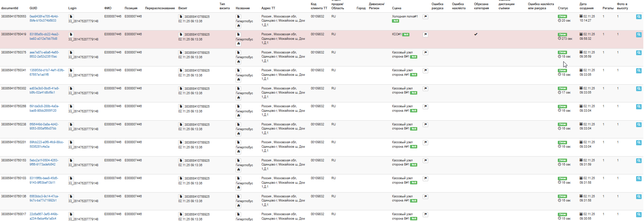This screenshot has width=644, height=221.
Task: Click the flag icon in row 383858410760302
Action: (425, 89)
